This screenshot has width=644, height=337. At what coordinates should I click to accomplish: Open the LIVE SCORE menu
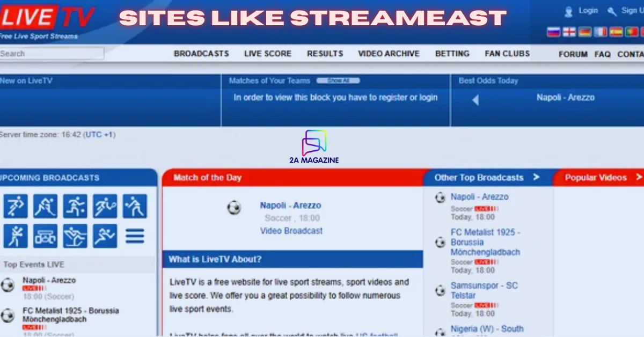click(x=268, y=54)
